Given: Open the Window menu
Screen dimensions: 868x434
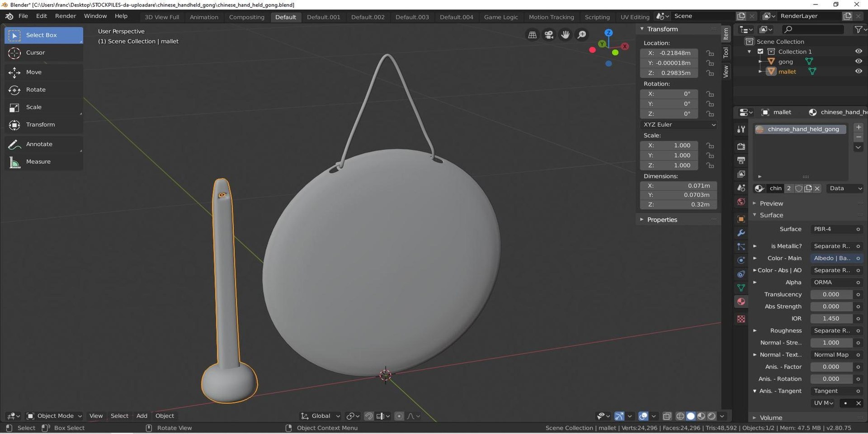Looking at the screenshot, I should click(95, 16).
